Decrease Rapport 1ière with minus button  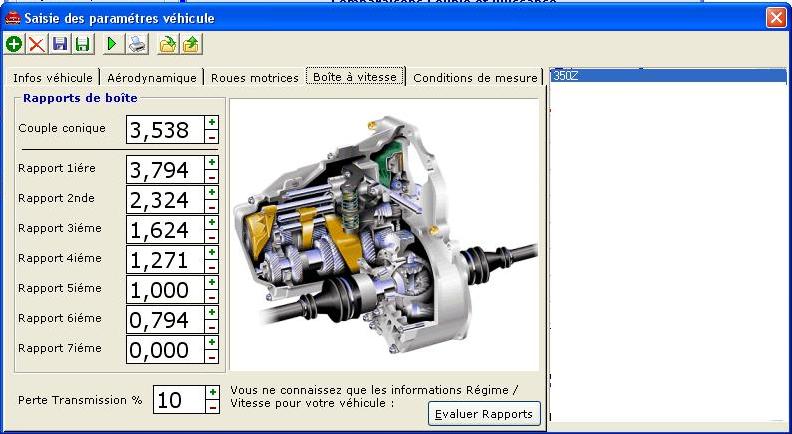(212, 177)
